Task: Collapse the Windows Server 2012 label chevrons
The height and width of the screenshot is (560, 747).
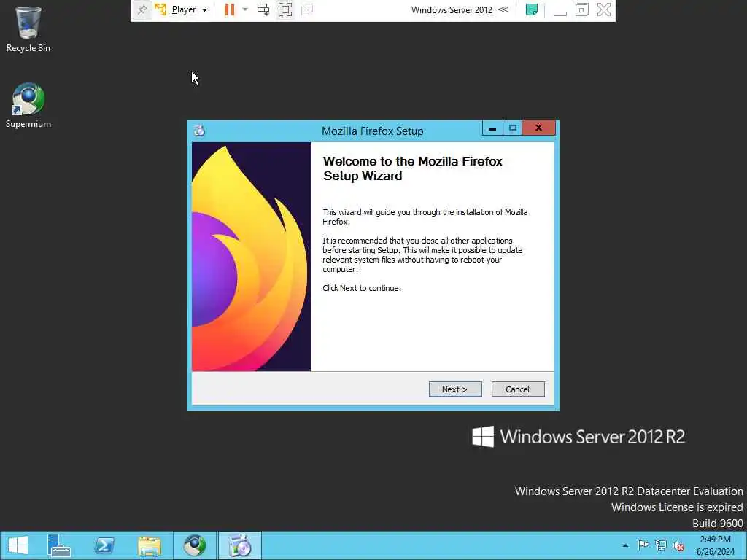Action: [503, 9]
